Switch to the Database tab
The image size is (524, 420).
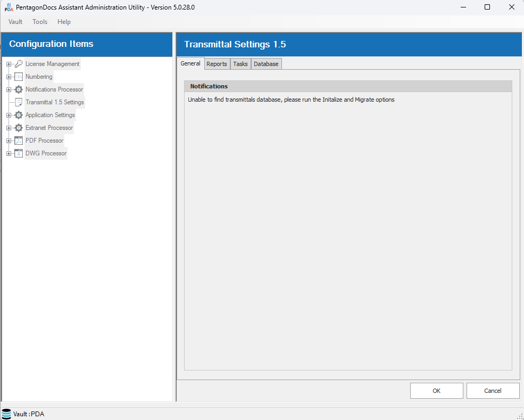tap(266, 64)
